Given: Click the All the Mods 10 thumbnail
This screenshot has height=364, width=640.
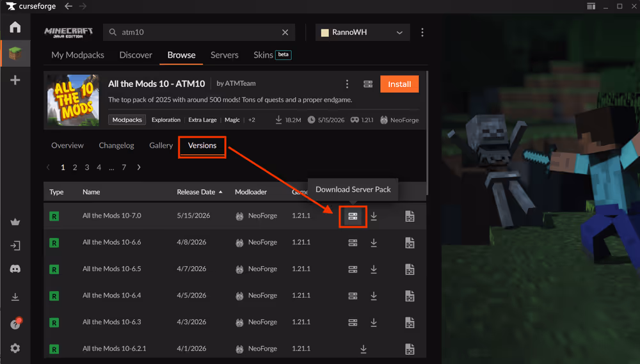Looking at the screenshot, I should [73, 100].
